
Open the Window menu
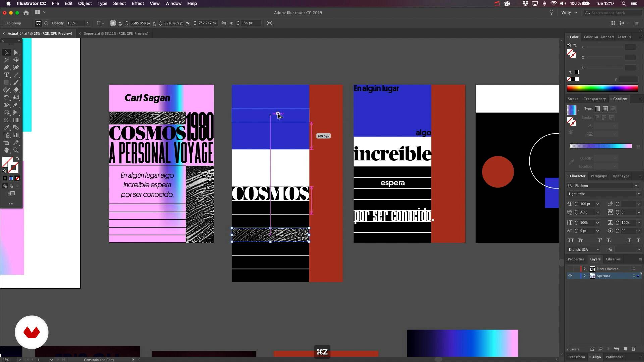pos(173,3)
